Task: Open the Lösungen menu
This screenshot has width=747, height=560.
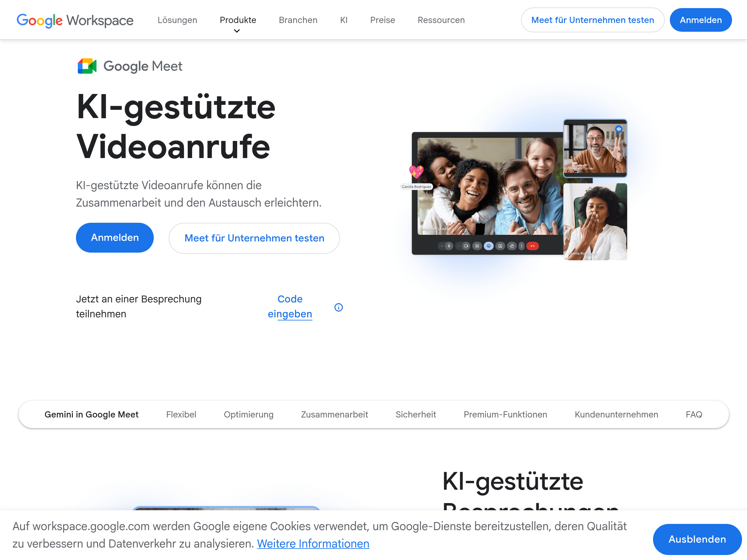Action: point(177,20)
